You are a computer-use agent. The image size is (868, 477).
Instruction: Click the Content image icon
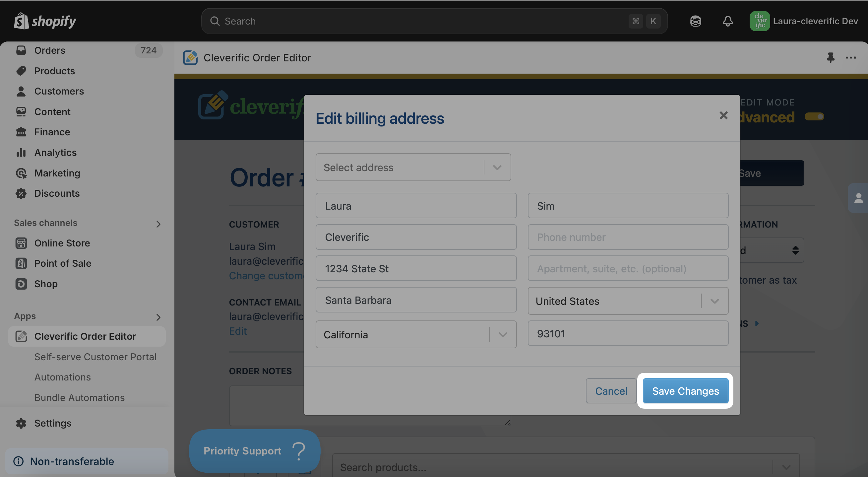coord(21,111)
